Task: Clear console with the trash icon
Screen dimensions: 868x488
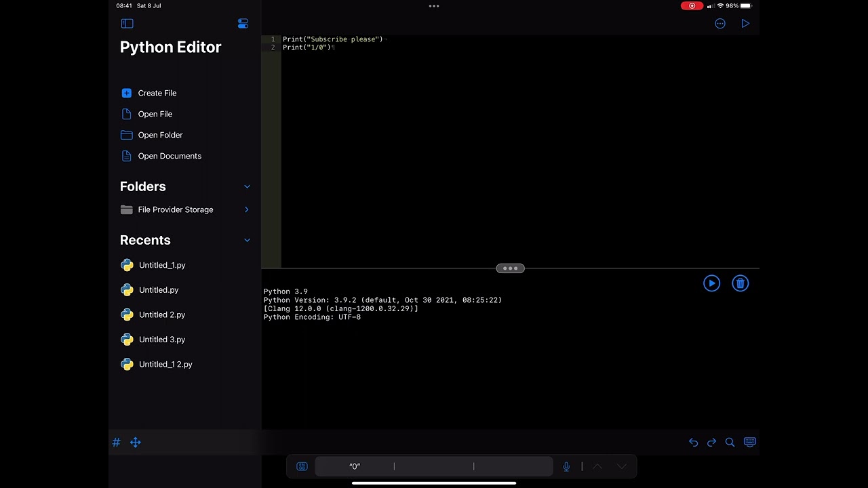Action: click(x=741, y=283)
